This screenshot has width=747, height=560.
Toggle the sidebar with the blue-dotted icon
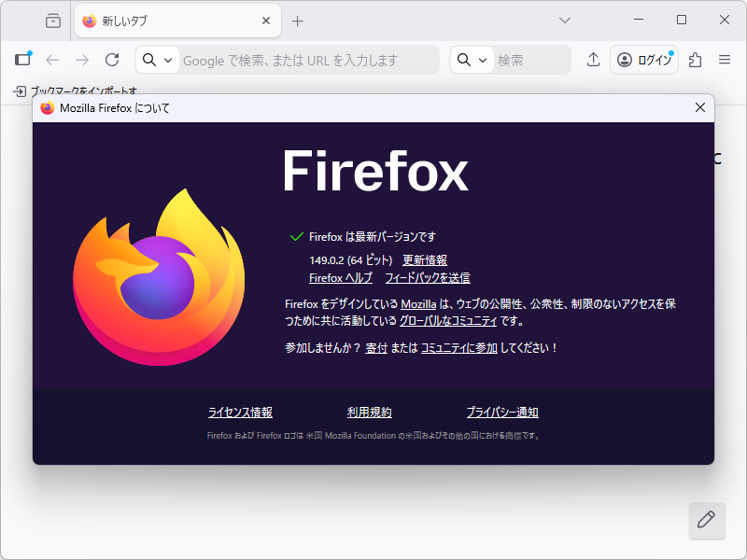22,59
